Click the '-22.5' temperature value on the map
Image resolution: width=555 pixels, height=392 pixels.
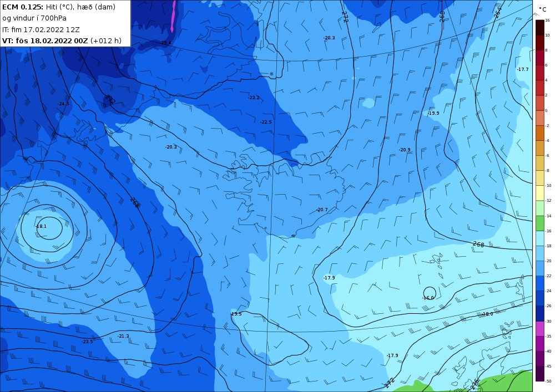coord(266,123)
